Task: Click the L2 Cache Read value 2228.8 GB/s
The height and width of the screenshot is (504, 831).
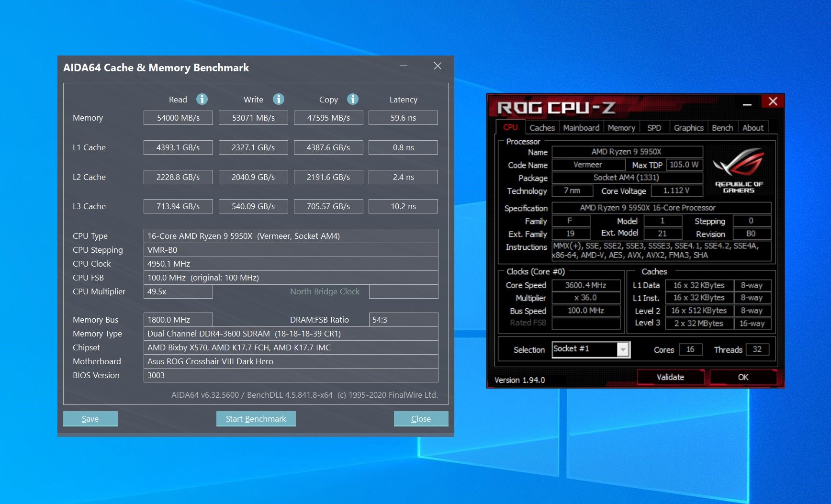Action: [178, 177]
